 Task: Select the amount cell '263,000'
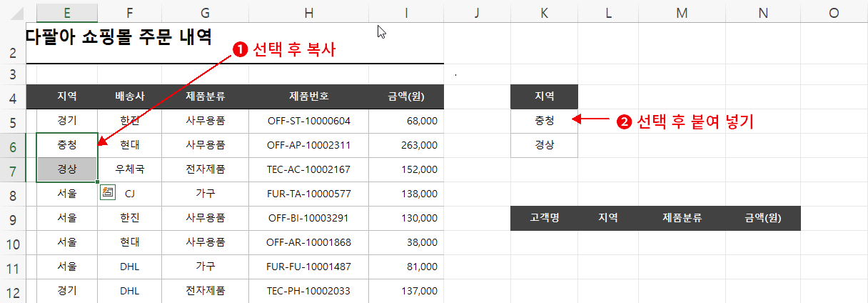coord(406,145)
